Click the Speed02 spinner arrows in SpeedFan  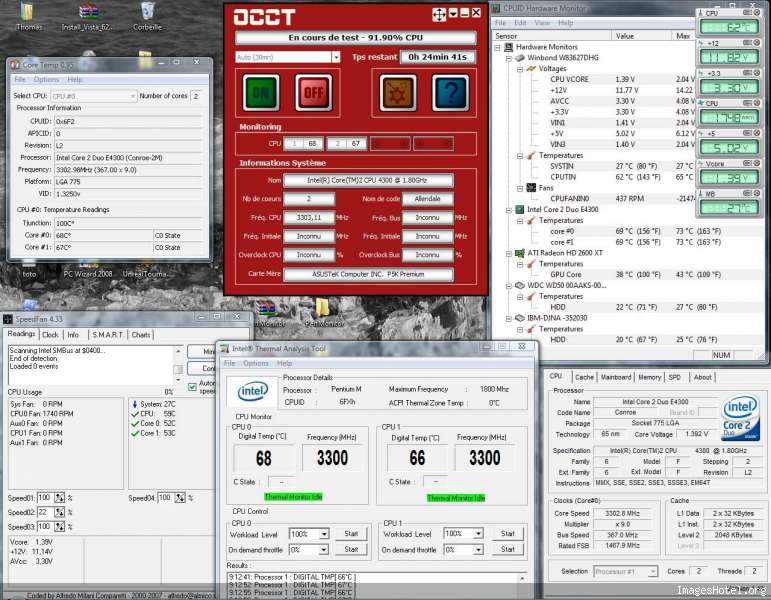59,512
